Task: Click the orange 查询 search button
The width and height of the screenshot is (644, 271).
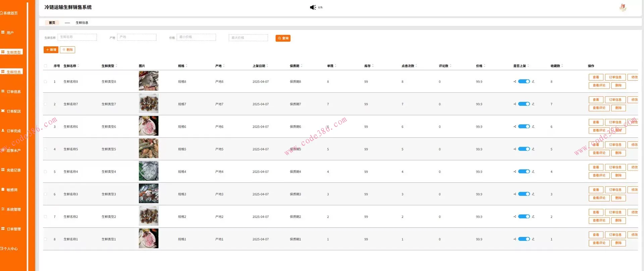Action: click(283, 38)
